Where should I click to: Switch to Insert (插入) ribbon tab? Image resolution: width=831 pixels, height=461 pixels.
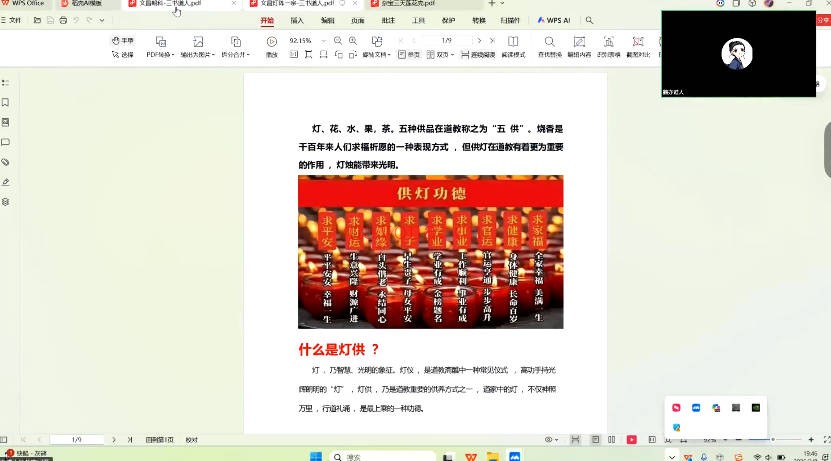tap(297, 20)
